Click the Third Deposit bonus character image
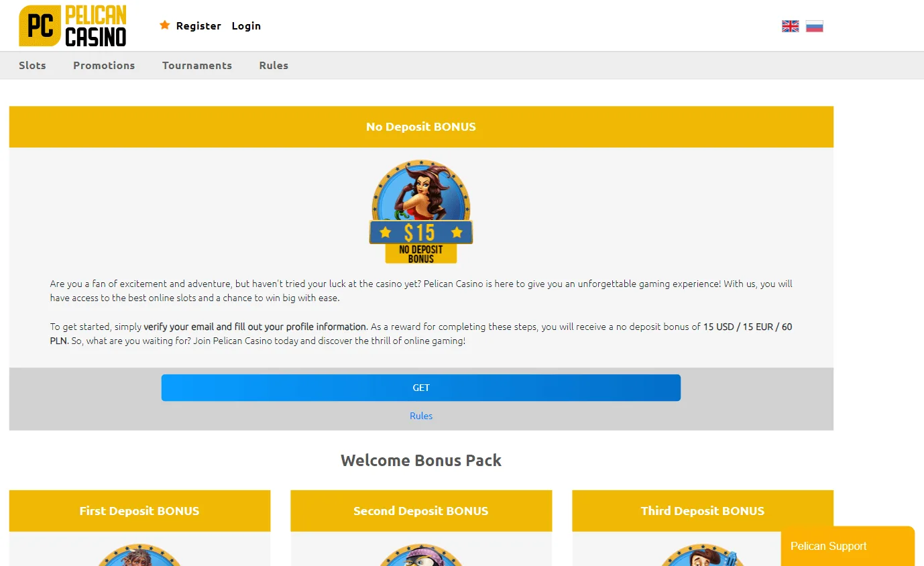 [703, 555]
